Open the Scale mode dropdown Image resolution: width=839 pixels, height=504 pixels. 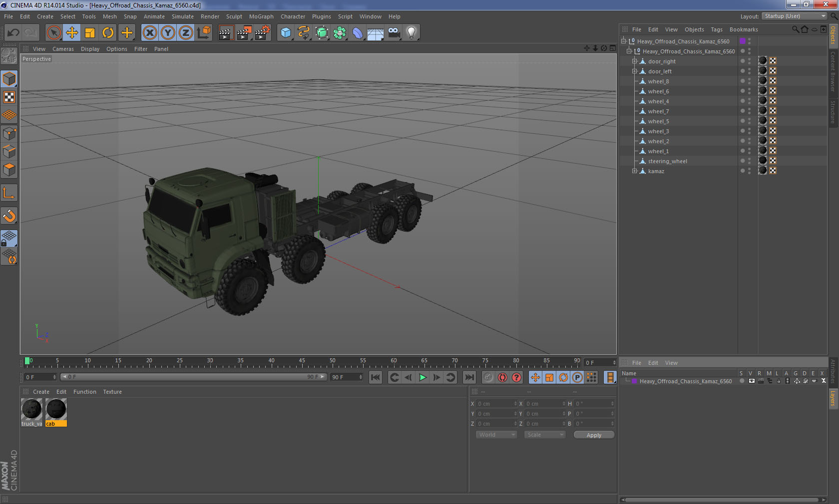point(545,435)
